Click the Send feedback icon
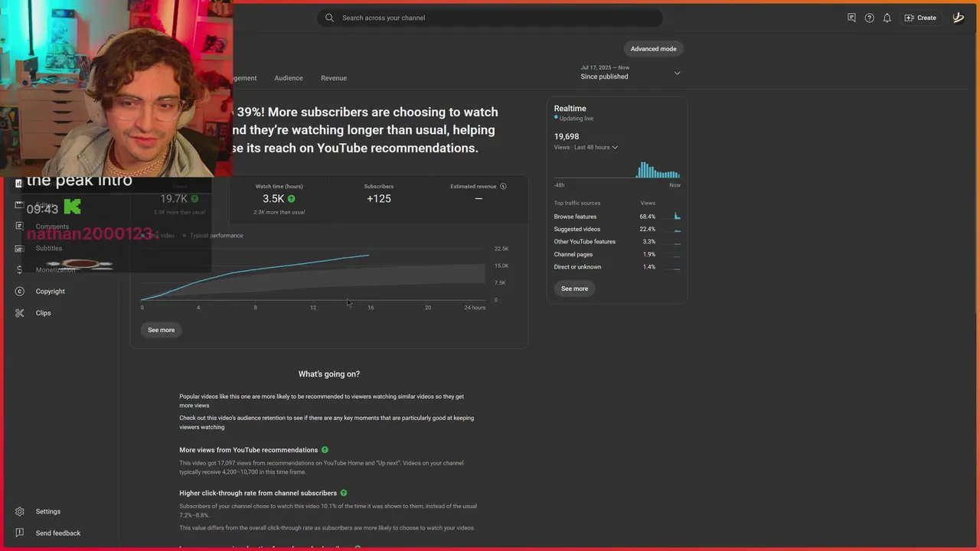980x551 pixels. 20,533
